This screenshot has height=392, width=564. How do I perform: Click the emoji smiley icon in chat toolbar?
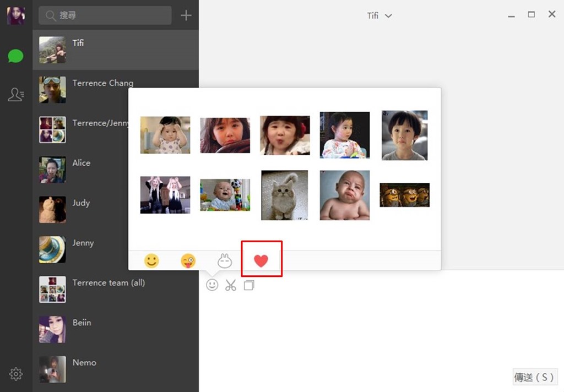tap(212, 285)
